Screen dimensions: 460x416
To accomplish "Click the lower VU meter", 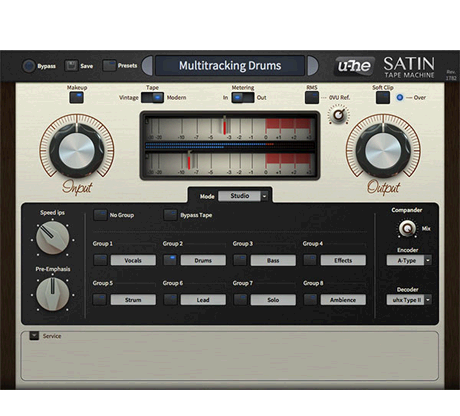I will click(x=230, y=163).
